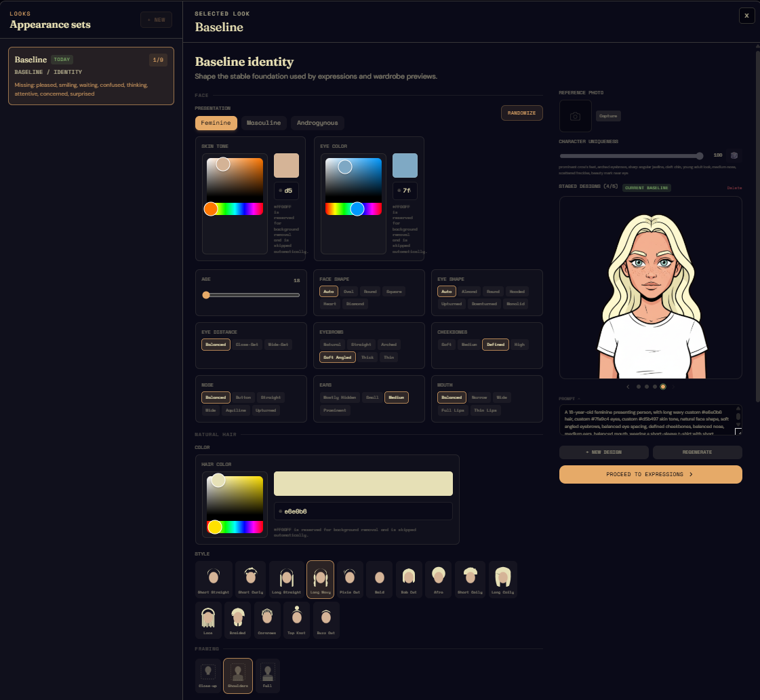Select the Buzz Cut hair style

[x=326, y=620]
